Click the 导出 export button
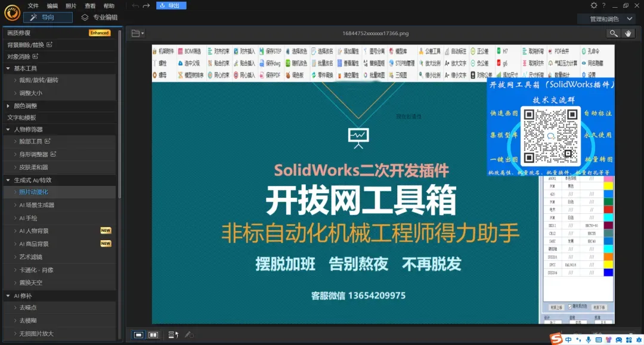This screenshot has width=644, height=345. [171, 5]
